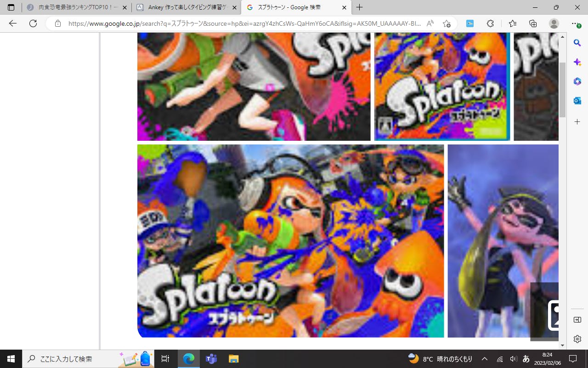Expand the hidden system tray icons
Image resolution: width=588 pixels, height=368 pixels.
(485, 359)
